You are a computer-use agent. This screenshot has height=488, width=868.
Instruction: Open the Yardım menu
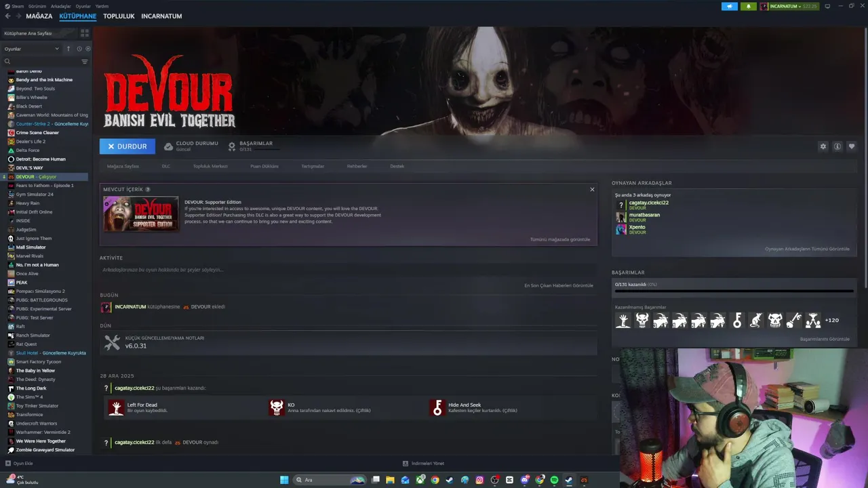(x=102, y=6)
